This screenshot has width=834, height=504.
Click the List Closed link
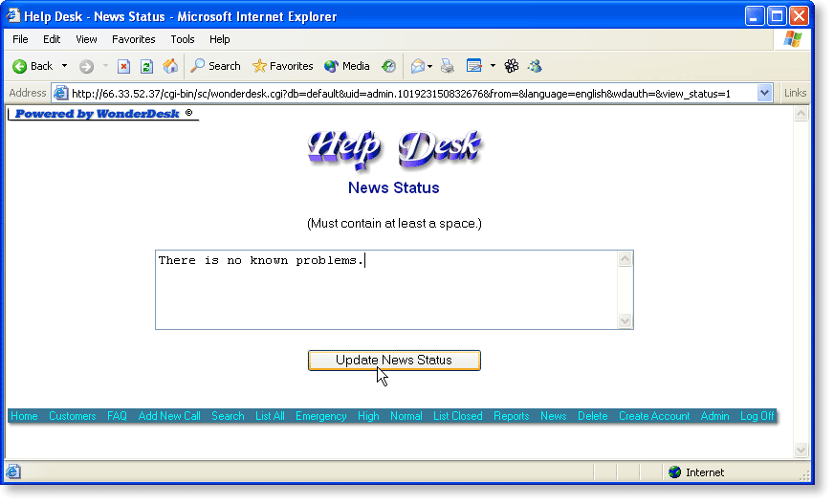click(x=457, y=416)
